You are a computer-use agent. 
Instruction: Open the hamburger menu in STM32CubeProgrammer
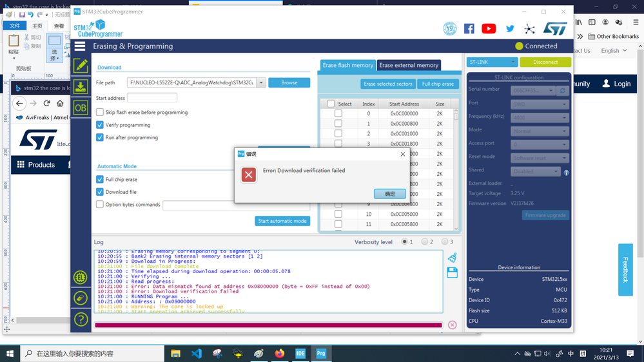(x=80, y=46)
